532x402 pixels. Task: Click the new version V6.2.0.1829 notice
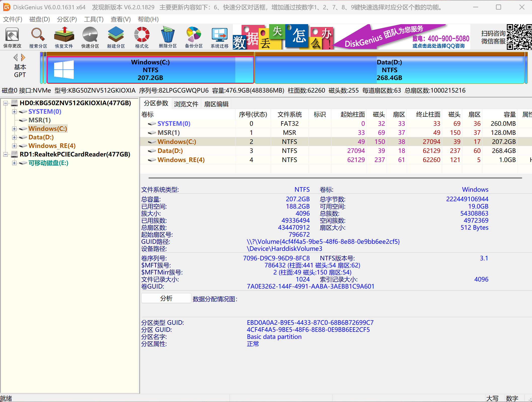(x=123, y=7)
